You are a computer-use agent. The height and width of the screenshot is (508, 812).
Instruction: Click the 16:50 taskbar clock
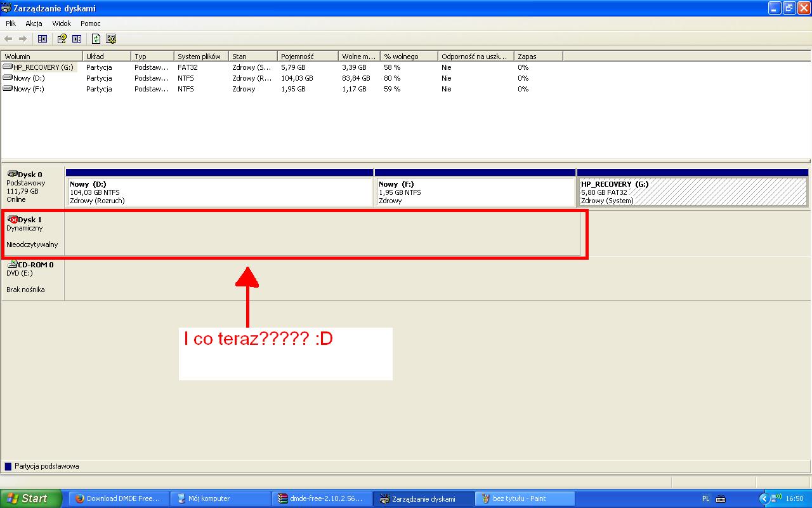tap(794, 498)
